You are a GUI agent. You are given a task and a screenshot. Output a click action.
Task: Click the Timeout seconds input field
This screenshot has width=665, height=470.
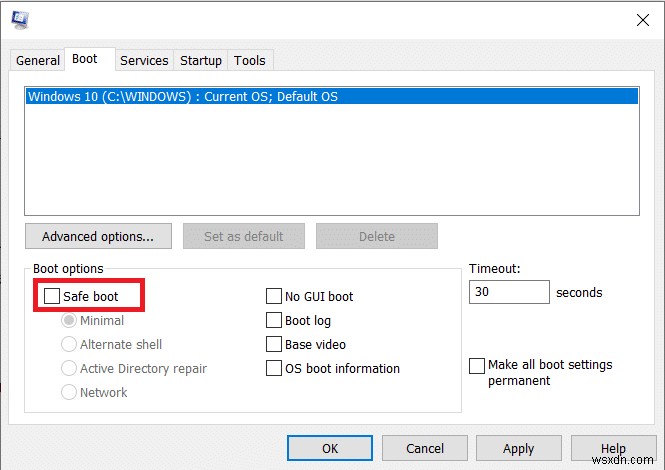click(x=508, y=292)
